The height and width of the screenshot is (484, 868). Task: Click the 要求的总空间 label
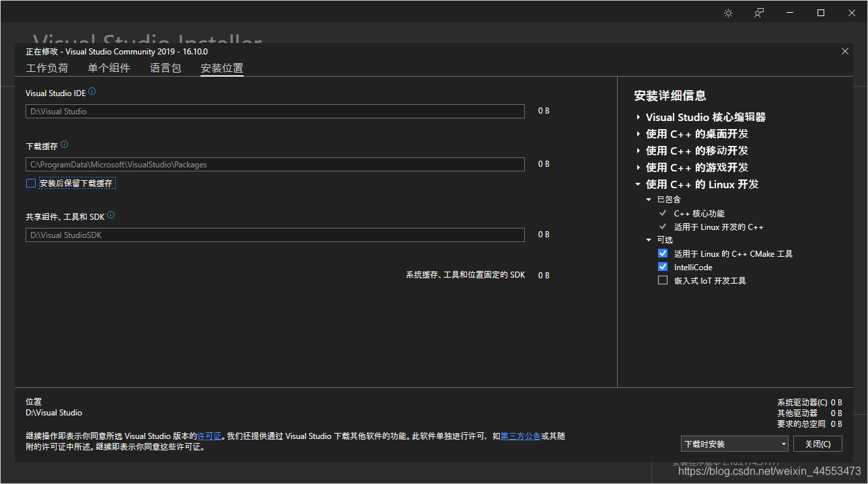click(801, 424)
